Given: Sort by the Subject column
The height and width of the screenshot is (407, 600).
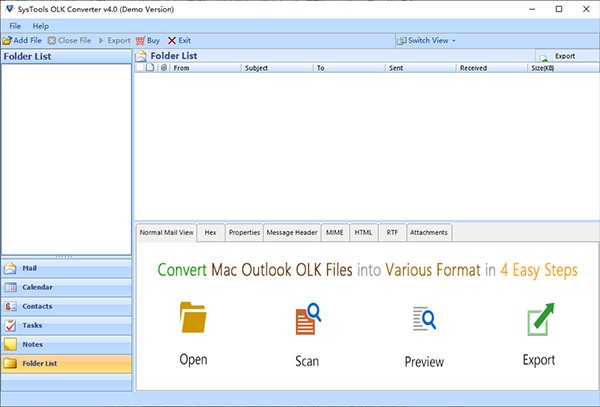Looking at the screenshot, I should [277, 68].
